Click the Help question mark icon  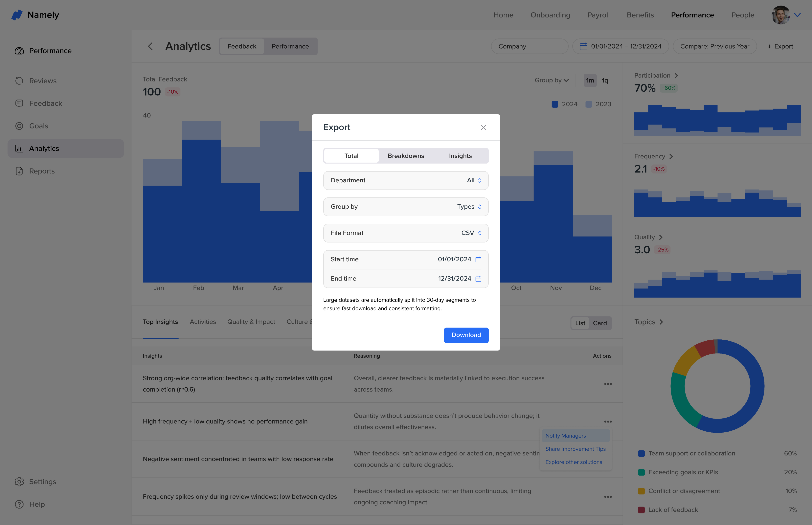[x=19, y=504]
